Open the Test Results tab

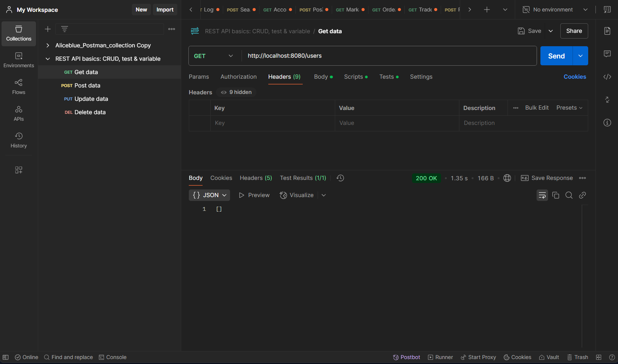[303, 178]
